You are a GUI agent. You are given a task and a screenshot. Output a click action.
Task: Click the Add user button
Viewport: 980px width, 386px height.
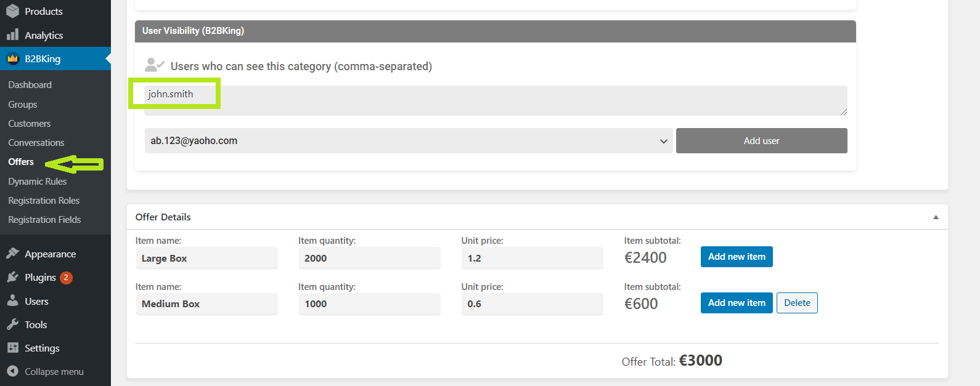click(x=762, y=140)
